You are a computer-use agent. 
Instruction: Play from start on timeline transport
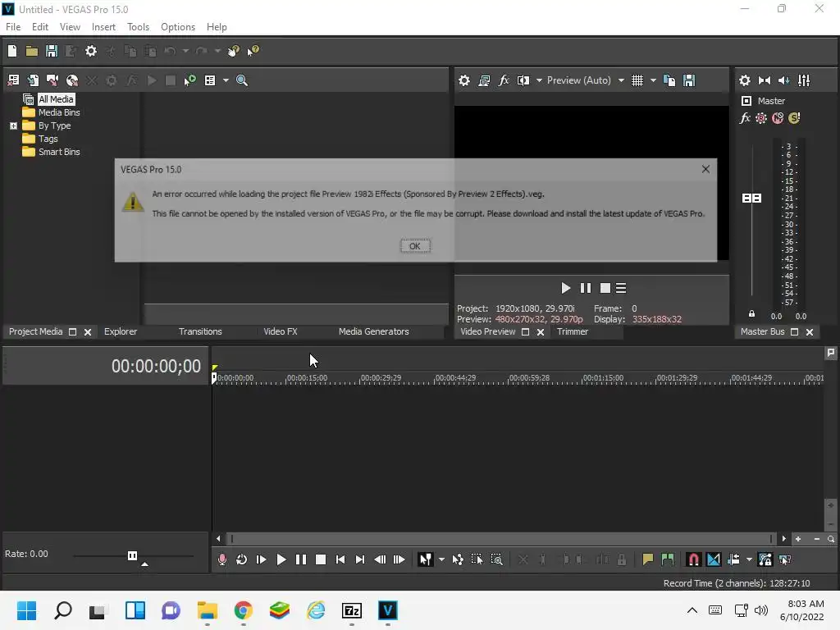point(262,559)
